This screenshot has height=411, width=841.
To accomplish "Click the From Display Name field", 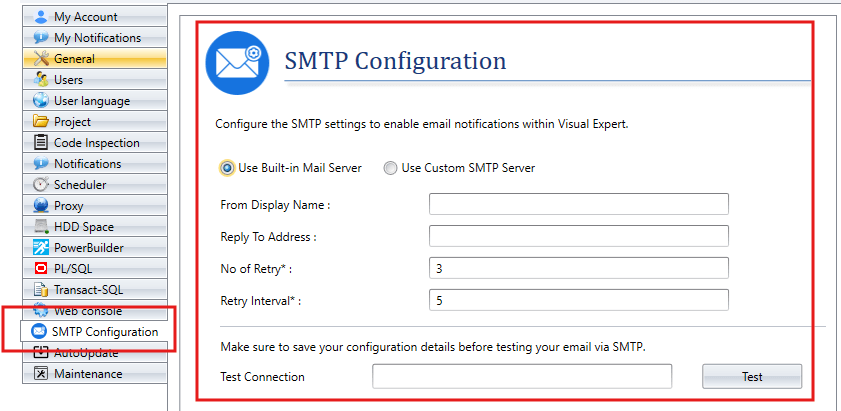I will (x=579, y=204).
